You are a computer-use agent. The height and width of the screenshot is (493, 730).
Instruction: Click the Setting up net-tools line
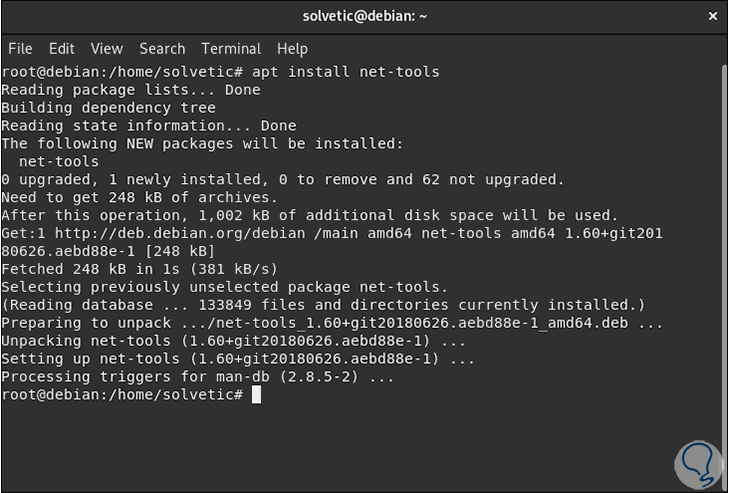[238, 359]
